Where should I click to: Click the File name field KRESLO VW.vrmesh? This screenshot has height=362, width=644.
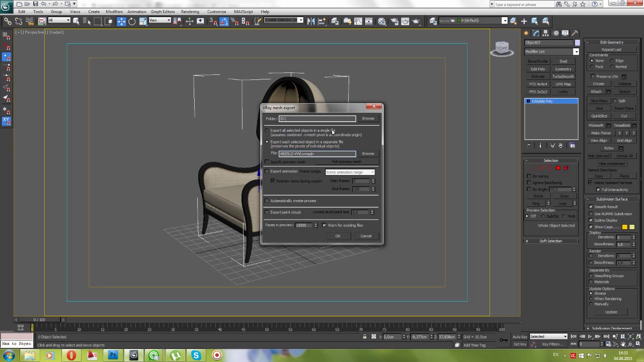pos(317,154)
